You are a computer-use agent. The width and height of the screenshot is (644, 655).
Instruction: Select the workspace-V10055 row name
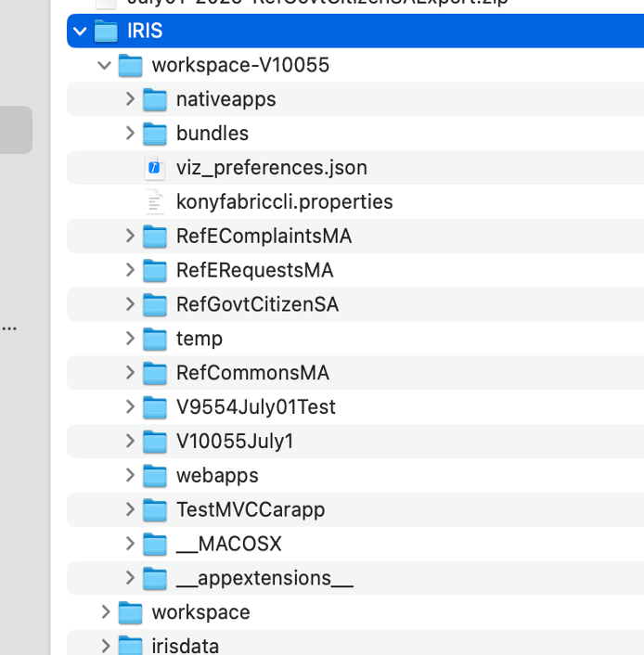pyautogui.click(x=240, y=65)
